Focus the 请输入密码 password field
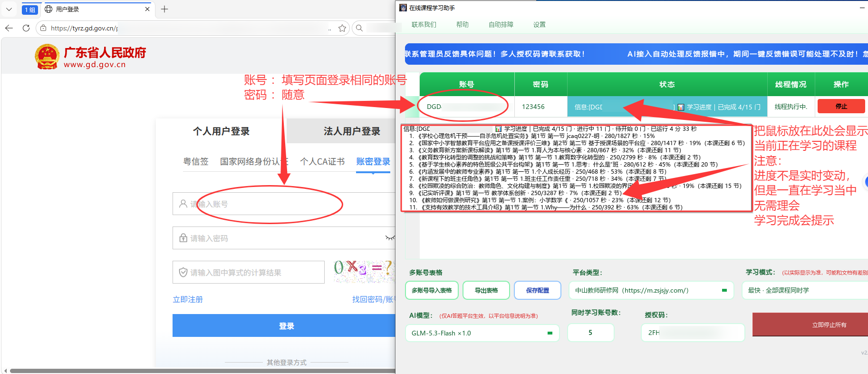This screenshot has width=868, height=374. point(284,238)
